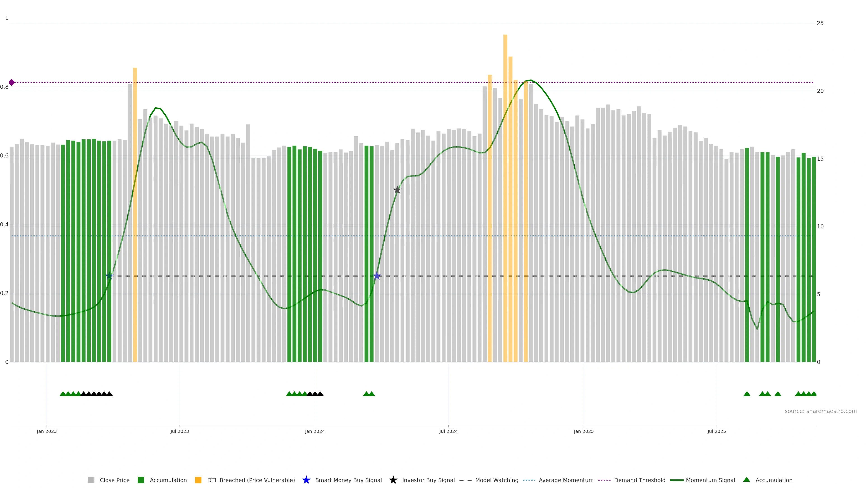Screen dimensions: 868x488
Task: Click the black Investor Buy star on chart
Action: 397,190
